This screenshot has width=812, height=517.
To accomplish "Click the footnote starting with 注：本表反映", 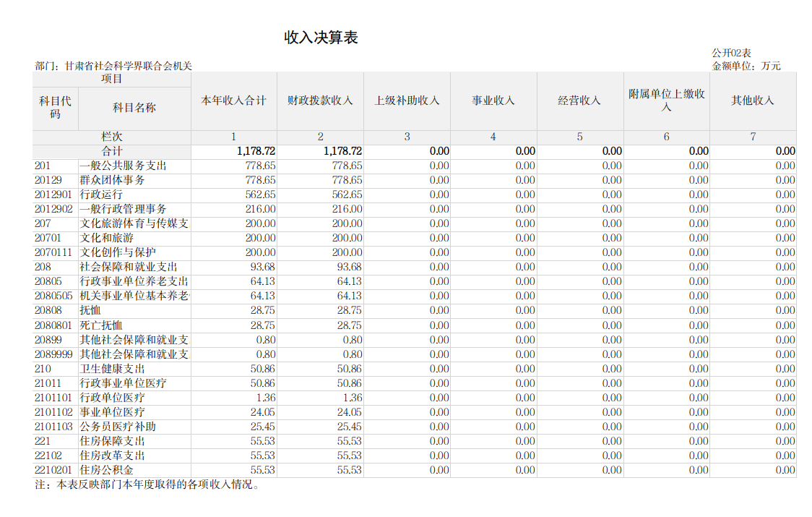I will pos(147,484).
